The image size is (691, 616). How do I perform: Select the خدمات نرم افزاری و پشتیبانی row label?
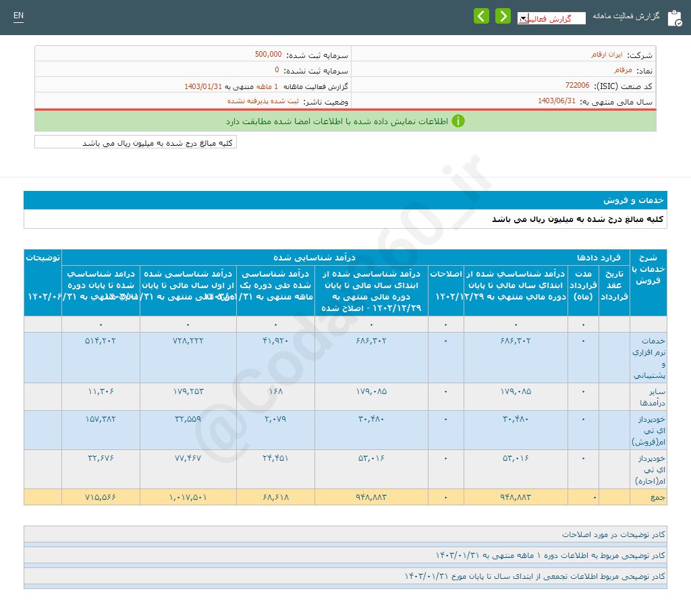(648, 357)
